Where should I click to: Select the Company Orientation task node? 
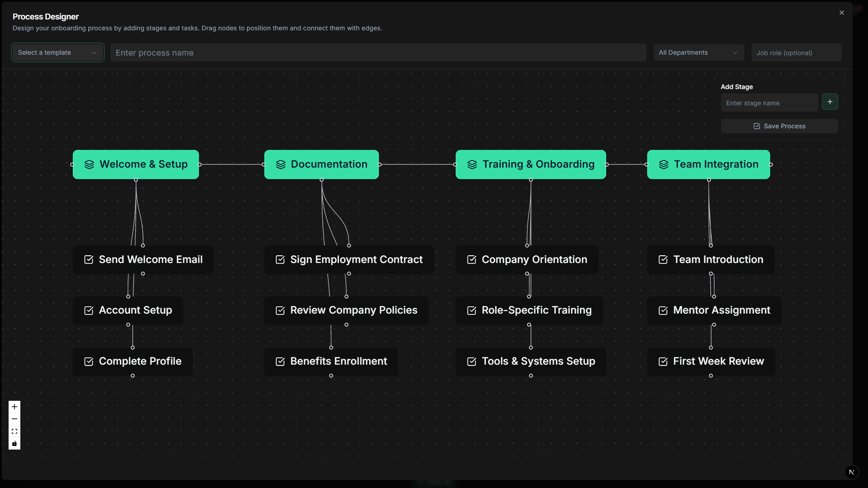[x=527, y=259]
